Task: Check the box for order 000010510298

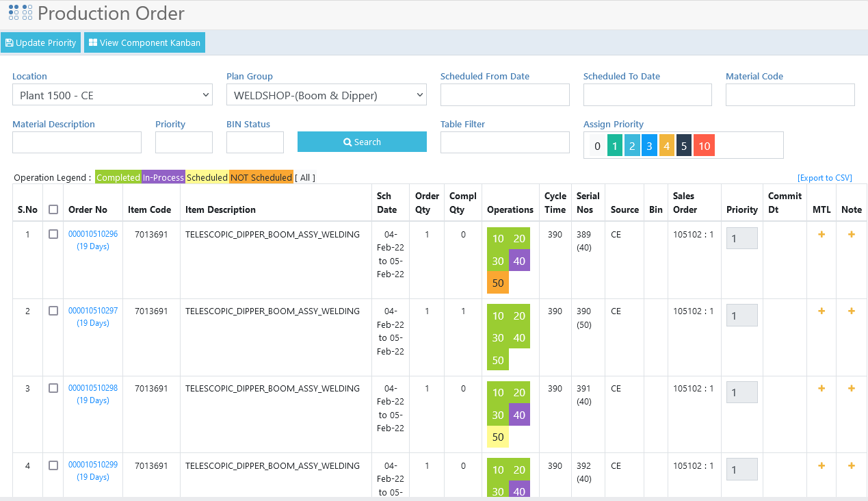Action: pos(53,388)
